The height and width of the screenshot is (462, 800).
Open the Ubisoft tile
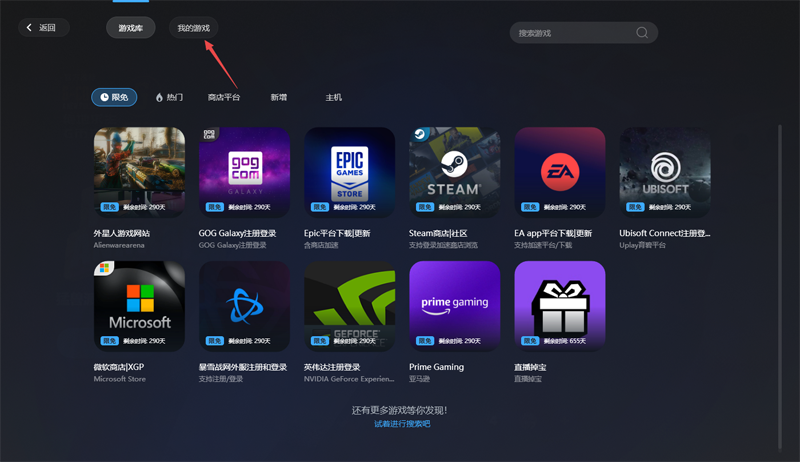pos(665,172)
